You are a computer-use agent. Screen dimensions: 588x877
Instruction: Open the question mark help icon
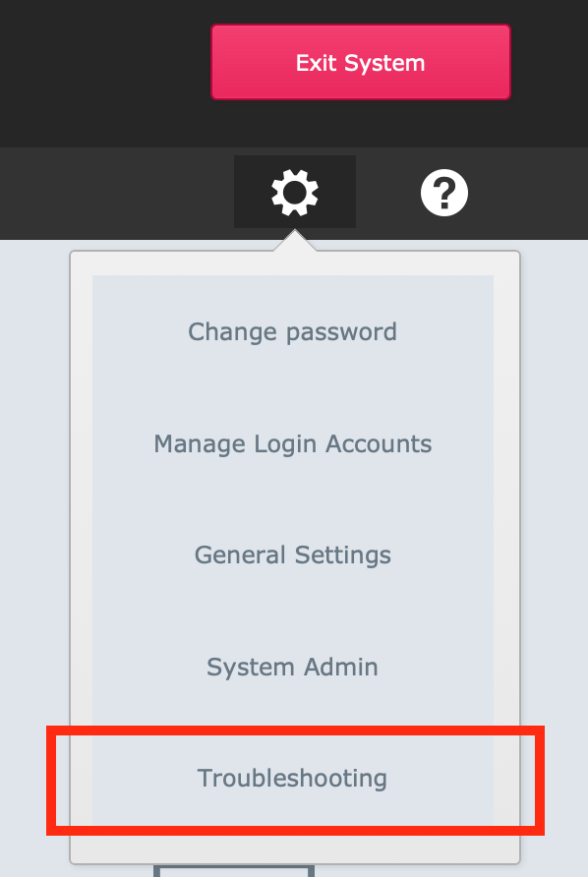pyautogui.click(x=444, y=193)
